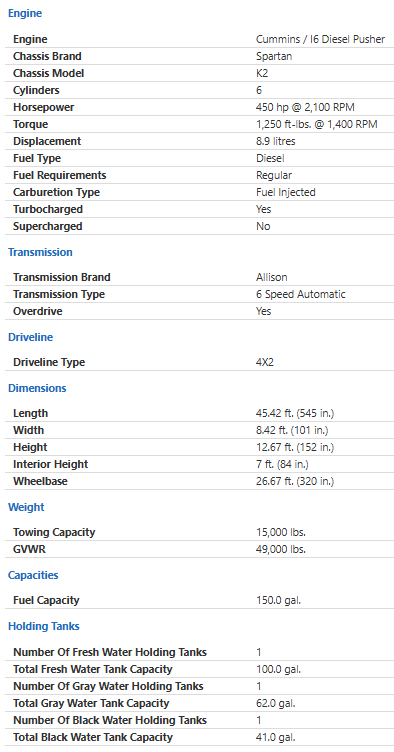Click the Holding Tanks section heading
The image size is (394, 752).
[x=44, y=626]
